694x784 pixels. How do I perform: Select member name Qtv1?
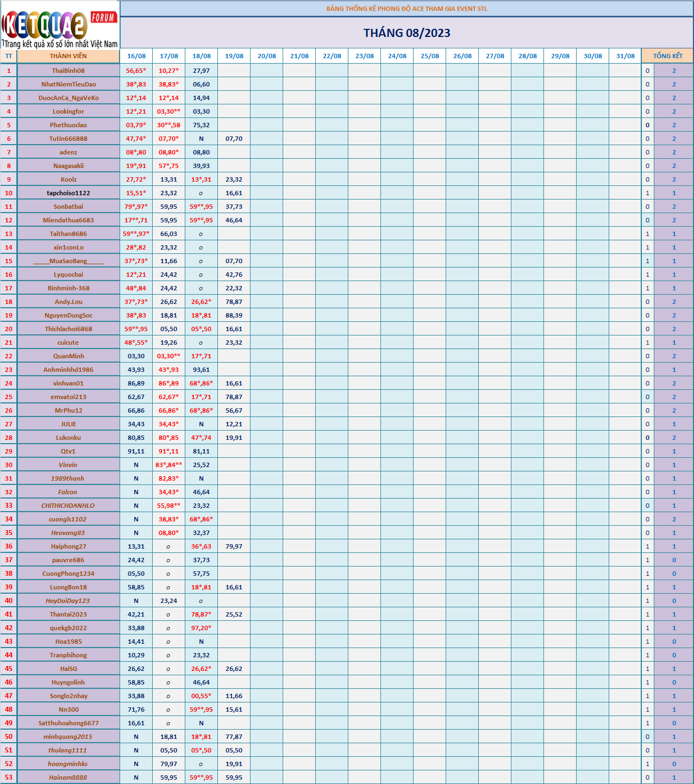[68, 451]
